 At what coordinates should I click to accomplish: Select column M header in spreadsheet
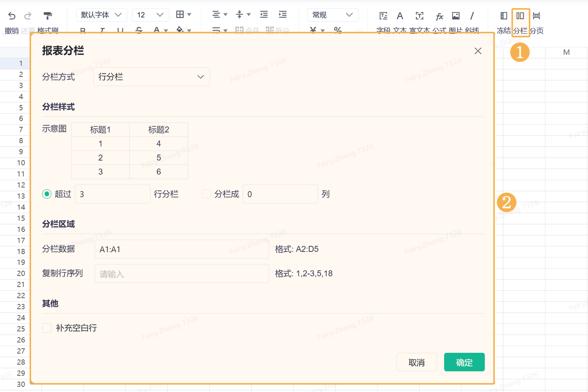click(x=566, y=53)
